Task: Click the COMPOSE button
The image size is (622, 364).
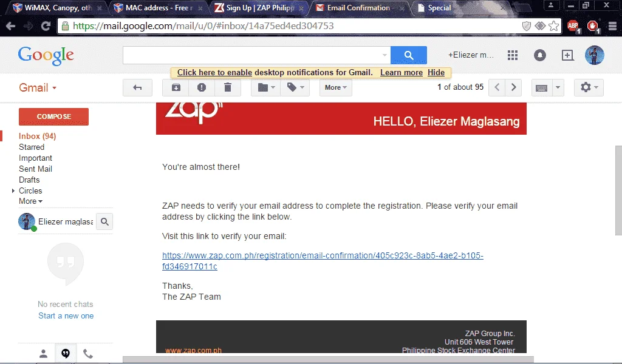Action: click(53, 116)
